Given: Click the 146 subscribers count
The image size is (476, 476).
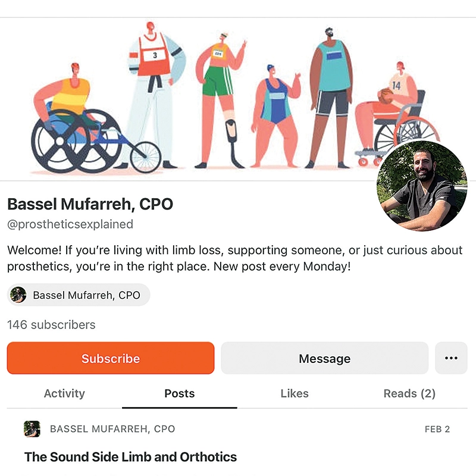Looking at the screenshot, I should [x=51, y=325].
